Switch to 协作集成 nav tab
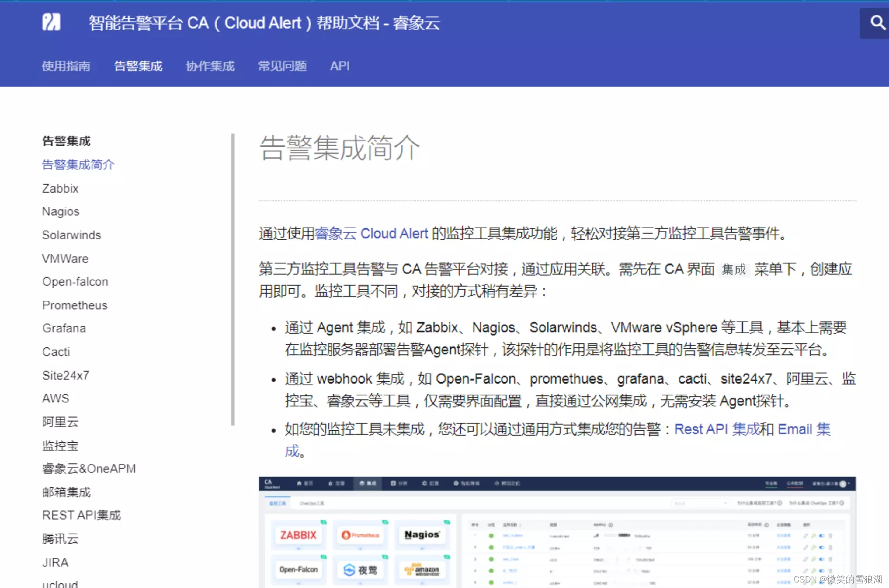 tap(210, 66)
